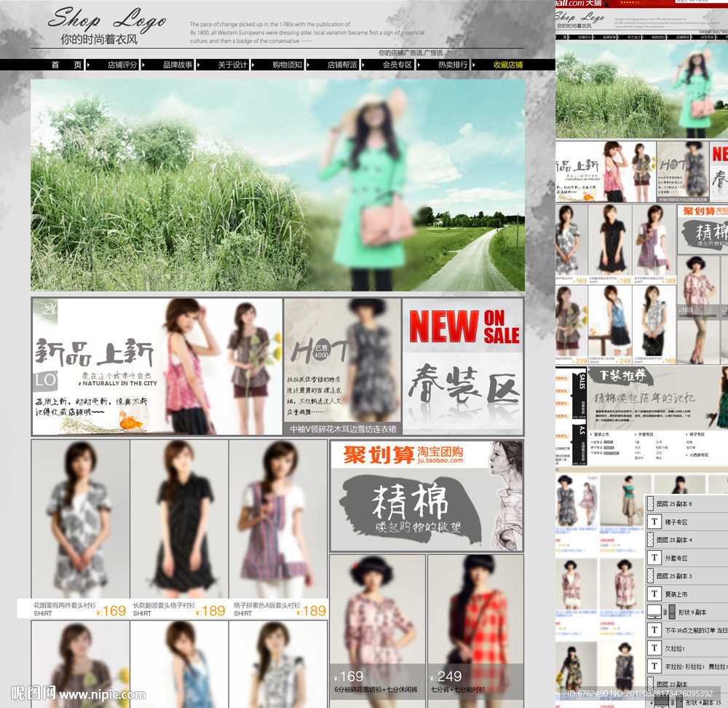Open the 首页 navigation item
728x708 pixels.
66,65
